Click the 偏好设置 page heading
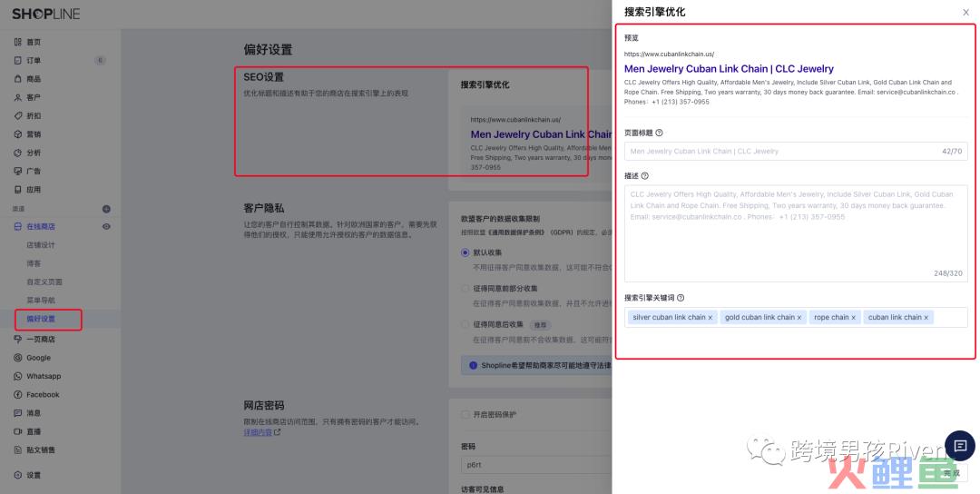The width and height of the screenshot is (980, 494). [x=268, y=49]
